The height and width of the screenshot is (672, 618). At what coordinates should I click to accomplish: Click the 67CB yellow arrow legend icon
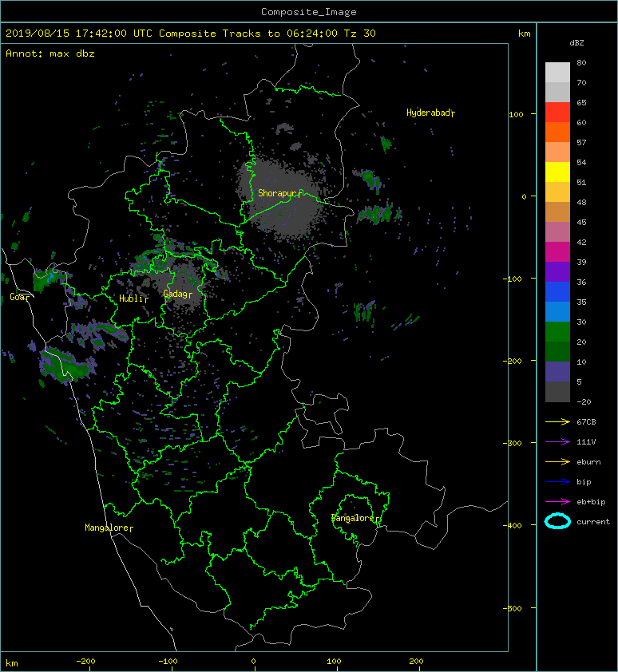(557, 422)
